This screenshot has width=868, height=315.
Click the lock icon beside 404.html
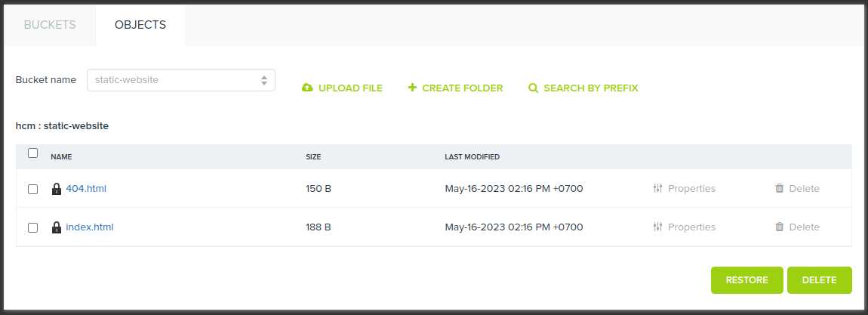(x=57, y=189)
